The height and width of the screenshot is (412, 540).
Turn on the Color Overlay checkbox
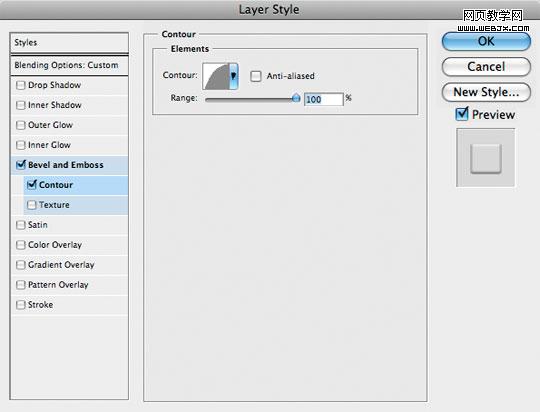pos(21,245)
